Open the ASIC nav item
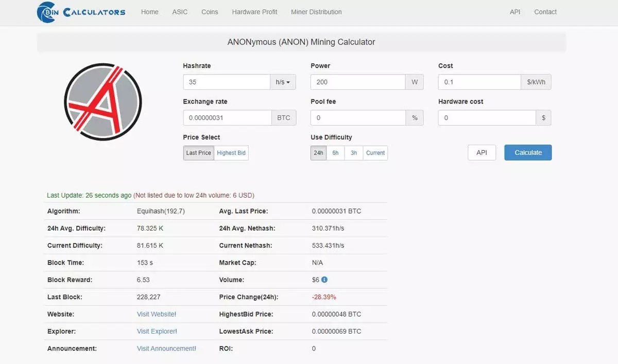Screen dimensions: 618x364 tap(180, 12)
